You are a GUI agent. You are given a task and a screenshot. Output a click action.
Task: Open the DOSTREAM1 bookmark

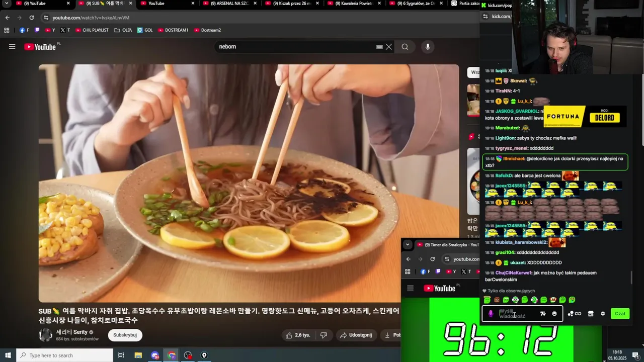[x=173, y=30]
